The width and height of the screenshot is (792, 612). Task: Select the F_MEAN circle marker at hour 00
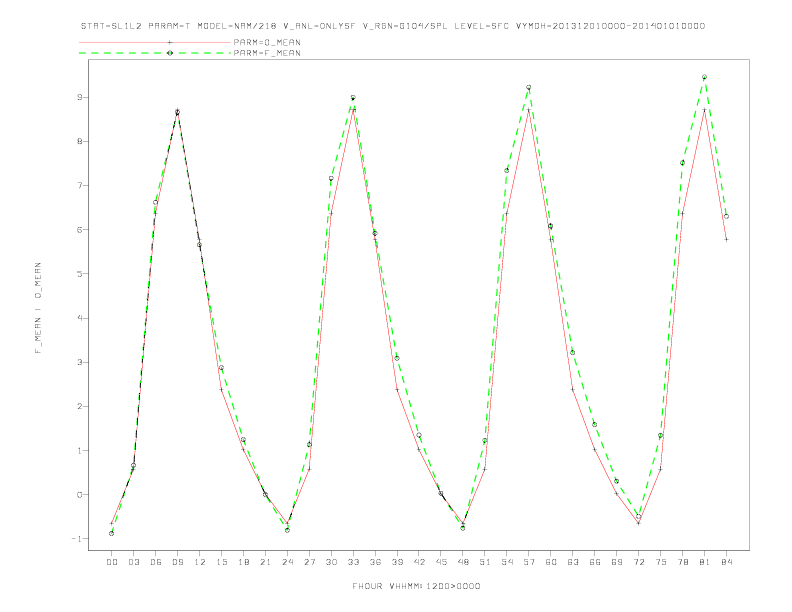tap(112, 533)
